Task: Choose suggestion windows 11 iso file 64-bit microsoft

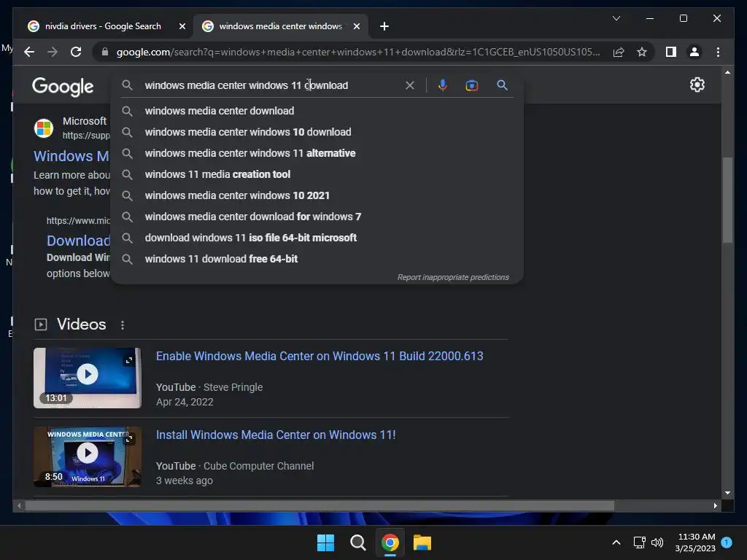Action: click(x=317, y=238)
